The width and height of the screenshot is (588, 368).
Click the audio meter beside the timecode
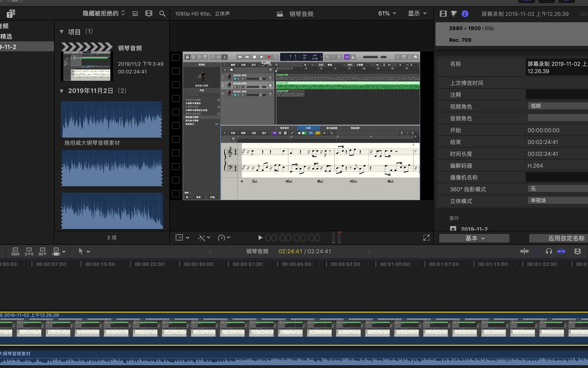[336, 238]
